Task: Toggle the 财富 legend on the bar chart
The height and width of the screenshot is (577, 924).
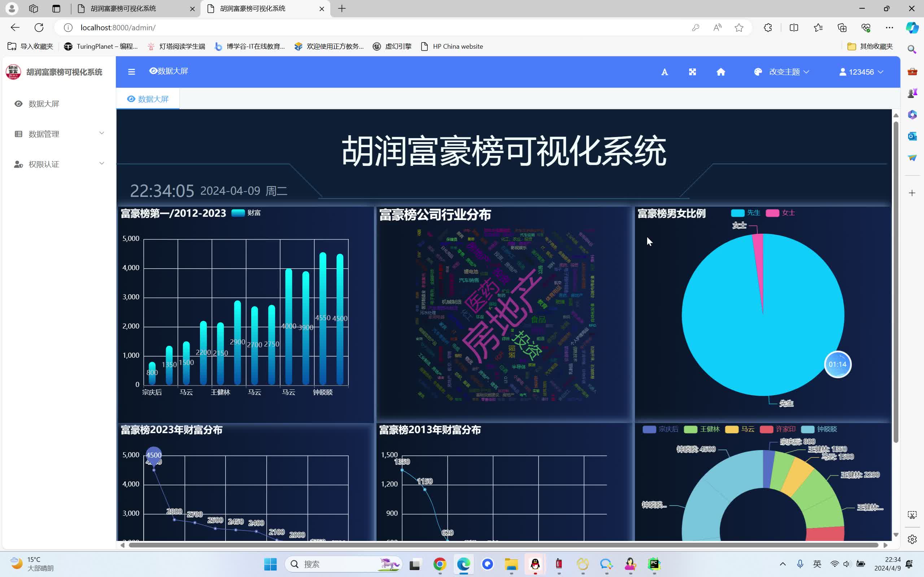Action: 245,213
